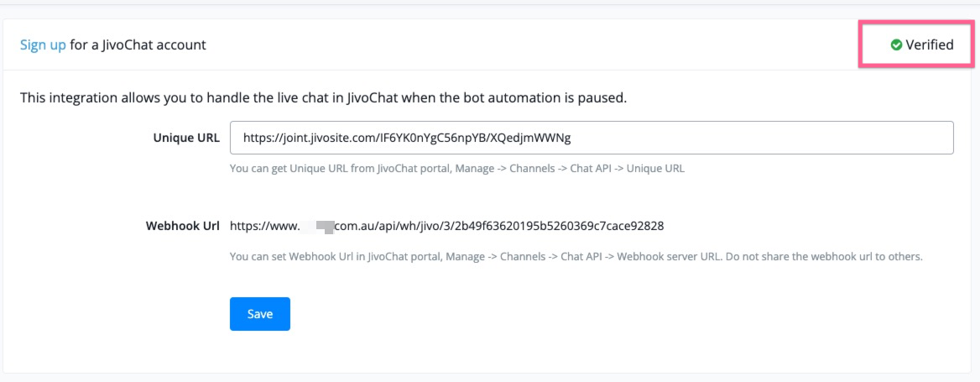Focus the Unique URL input field

(x=592, y=138)
